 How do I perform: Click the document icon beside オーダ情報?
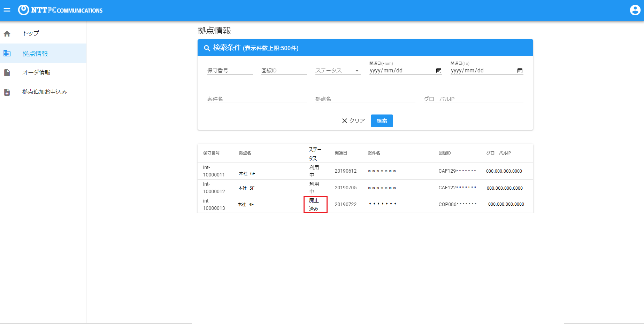coord(7,73)
